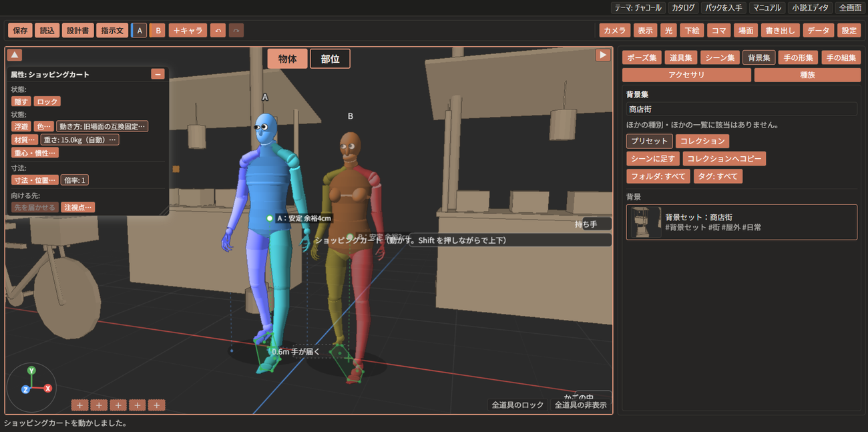Open the 道具集 tab
Image resolution: width=868 pixels, height=432 pixels.
(x=680, y=57)
